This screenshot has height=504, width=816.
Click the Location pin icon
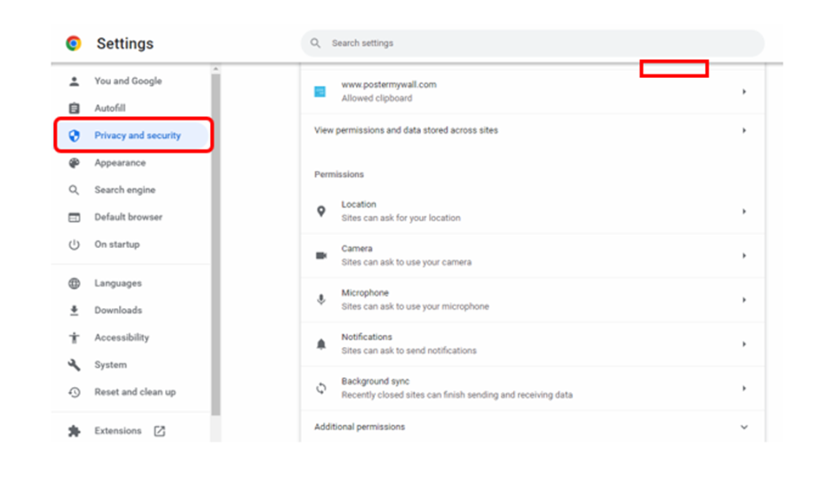[321, 211]
